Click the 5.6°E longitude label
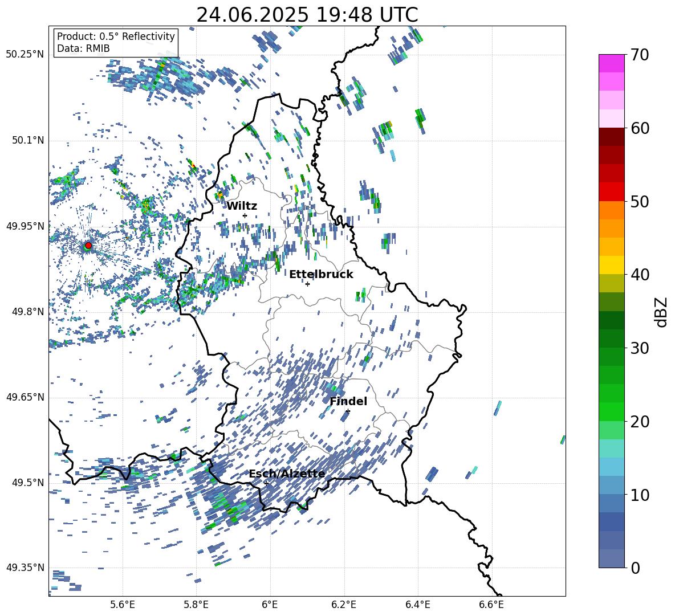675x616 pixels. [123, 605]
